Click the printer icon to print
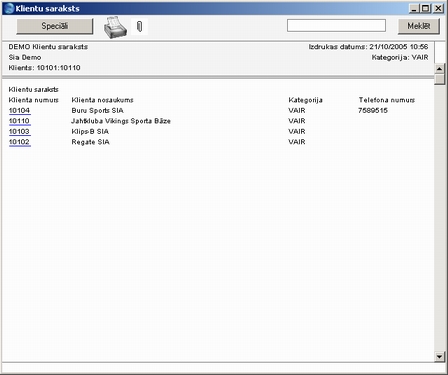Viewport: 448px width, 375px height. point(115,27)
